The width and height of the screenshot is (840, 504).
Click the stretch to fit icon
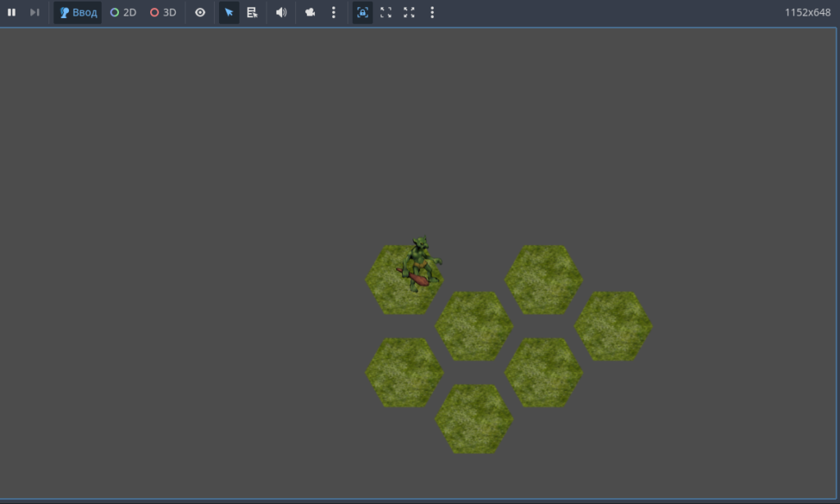(x=409, y=12)
